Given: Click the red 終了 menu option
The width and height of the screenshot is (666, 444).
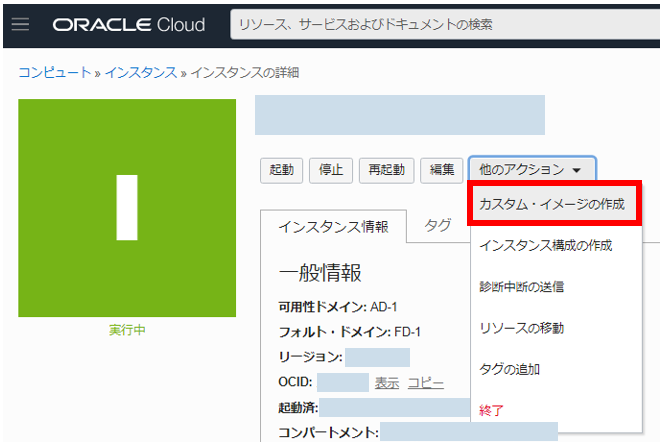Looking at the screenshot, I should point(492,410).
